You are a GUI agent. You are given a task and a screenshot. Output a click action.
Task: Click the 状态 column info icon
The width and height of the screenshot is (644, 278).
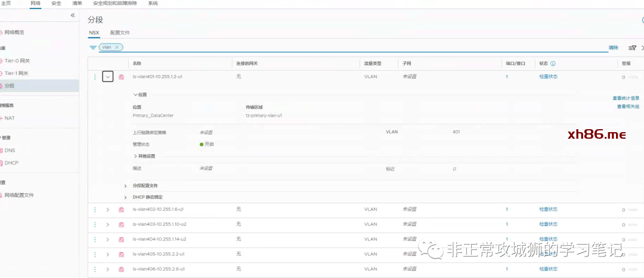click(x=553, y=63)
